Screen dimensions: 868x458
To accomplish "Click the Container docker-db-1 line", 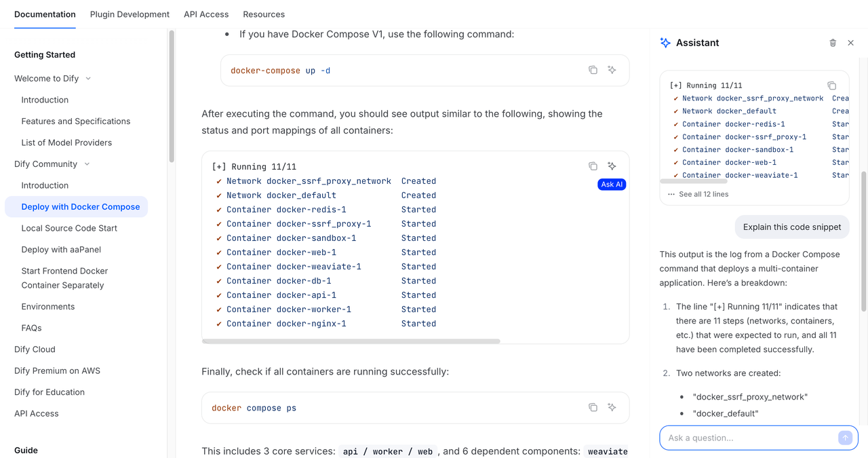I will (x=325, y=281).
